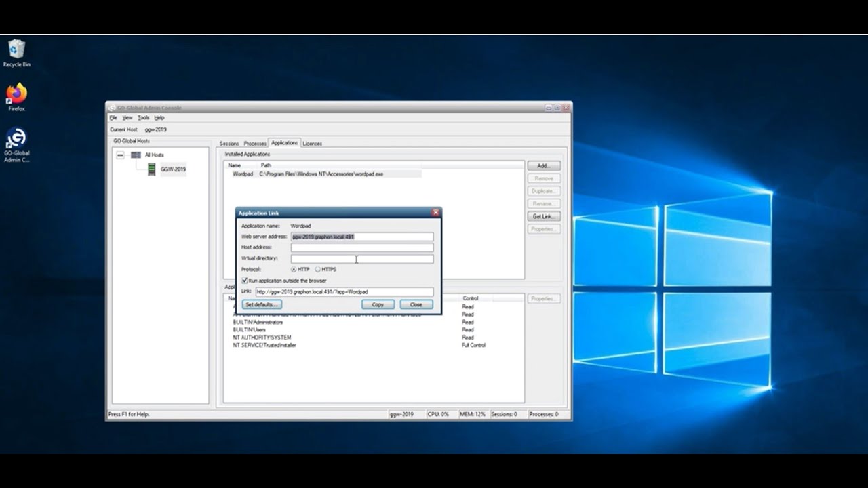Click the Link URL field

pyautogui.click(x=344, y=292)
